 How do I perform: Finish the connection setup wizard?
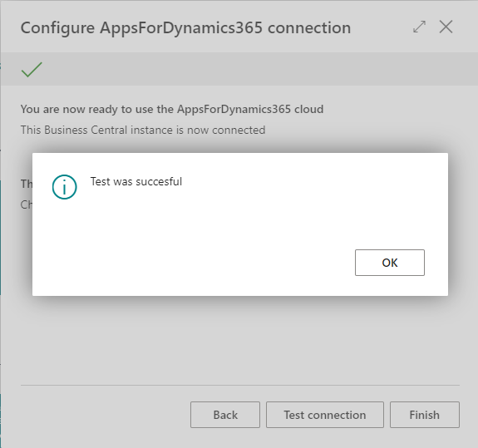424,415
